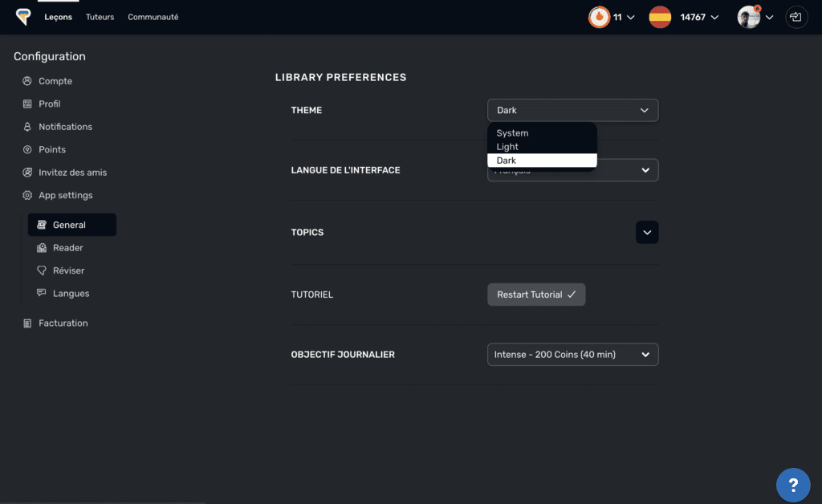Image resolution: width=822 pixels, height=504 pixels.
Task: Click the import lesson icon button
Action: [x=796, y=17]
